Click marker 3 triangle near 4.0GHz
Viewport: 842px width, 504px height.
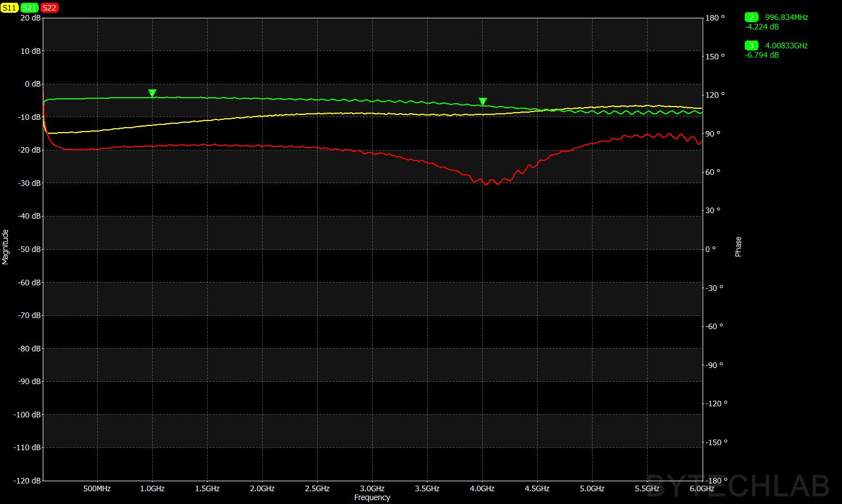pyautogui.click(x=483, y=102)
